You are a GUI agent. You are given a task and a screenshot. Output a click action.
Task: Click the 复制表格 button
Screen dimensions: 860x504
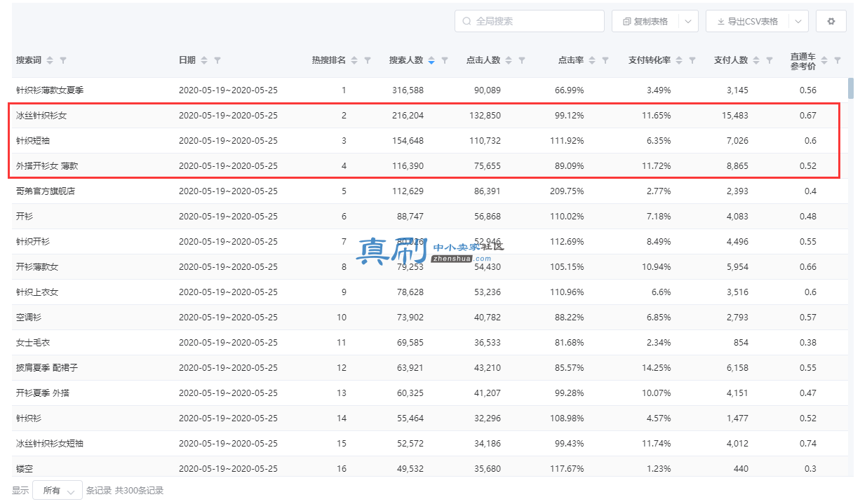(x=645, y=21)
